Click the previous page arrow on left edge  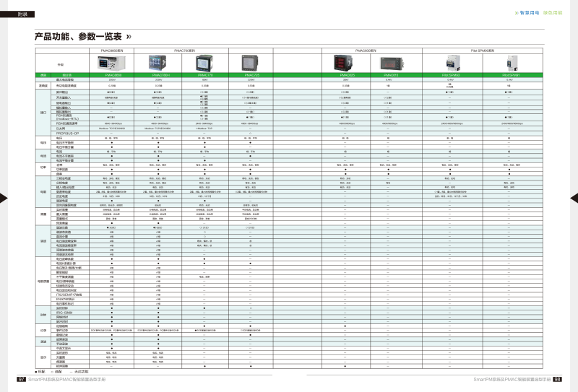(x=4, y=196)
